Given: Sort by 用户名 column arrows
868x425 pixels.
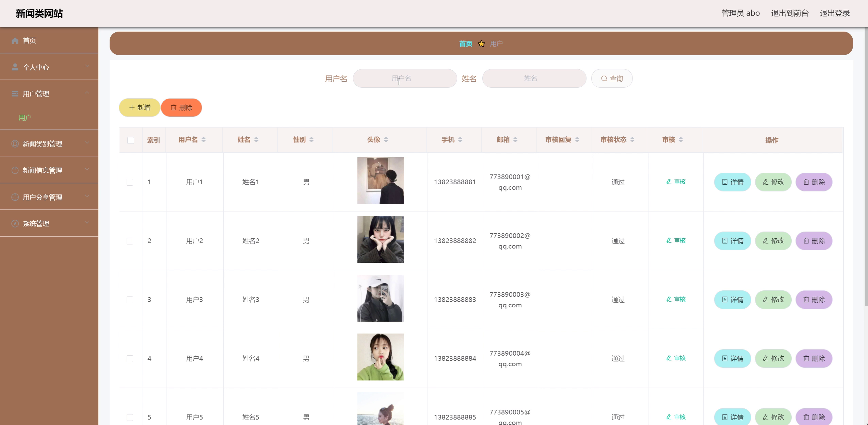Looking at the screenshot, I should (x=204, y=140).
